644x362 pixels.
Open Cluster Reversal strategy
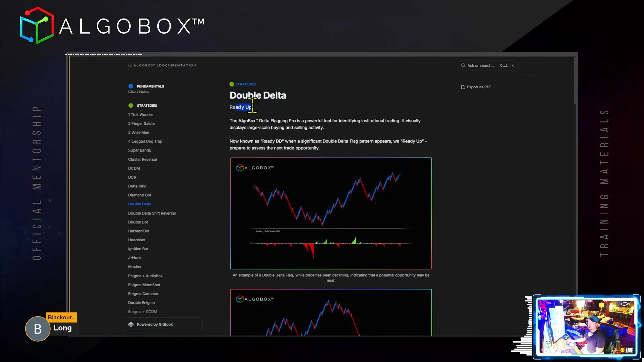[142, 160]
